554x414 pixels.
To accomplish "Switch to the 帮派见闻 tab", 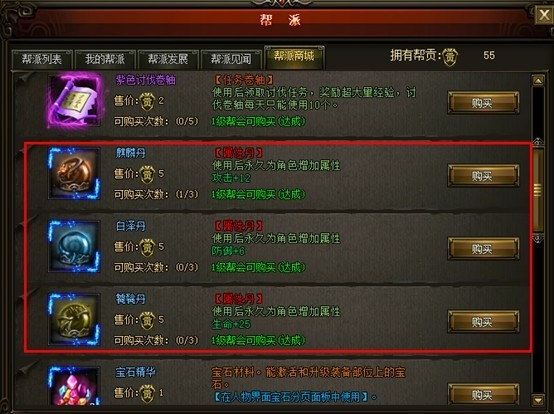I will click(x=231, y=59).
